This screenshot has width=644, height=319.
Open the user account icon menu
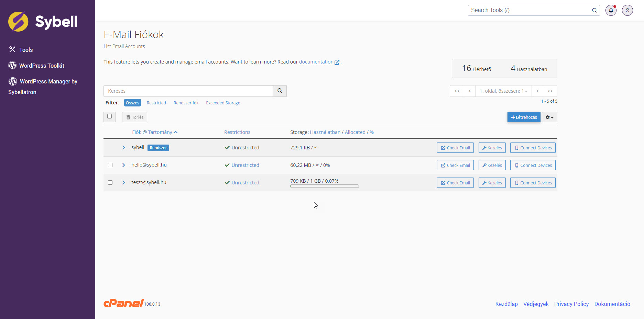627,10
